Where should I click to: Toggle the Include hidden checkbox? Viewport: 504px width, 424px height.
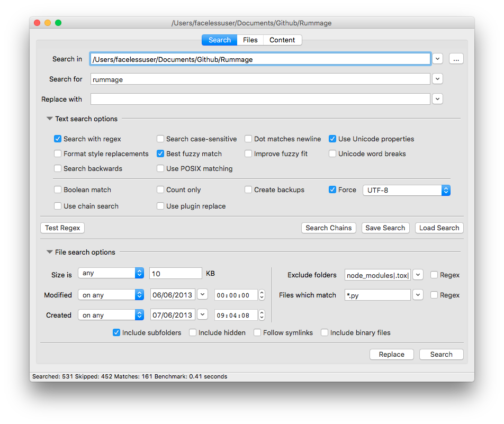(x=193, y=333)
